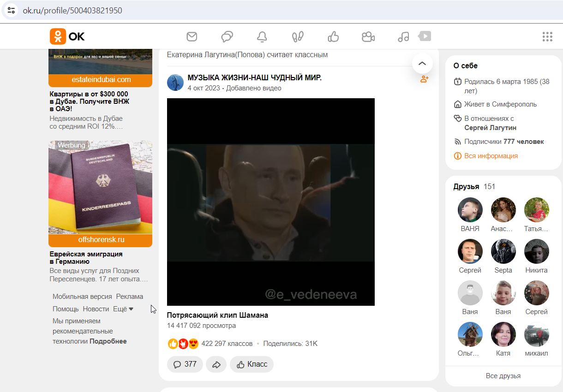Image resolution: width=563 pixels, height=392 pixels.
Task: Open friend Septa avatar
Action: [x=503, y=251]
